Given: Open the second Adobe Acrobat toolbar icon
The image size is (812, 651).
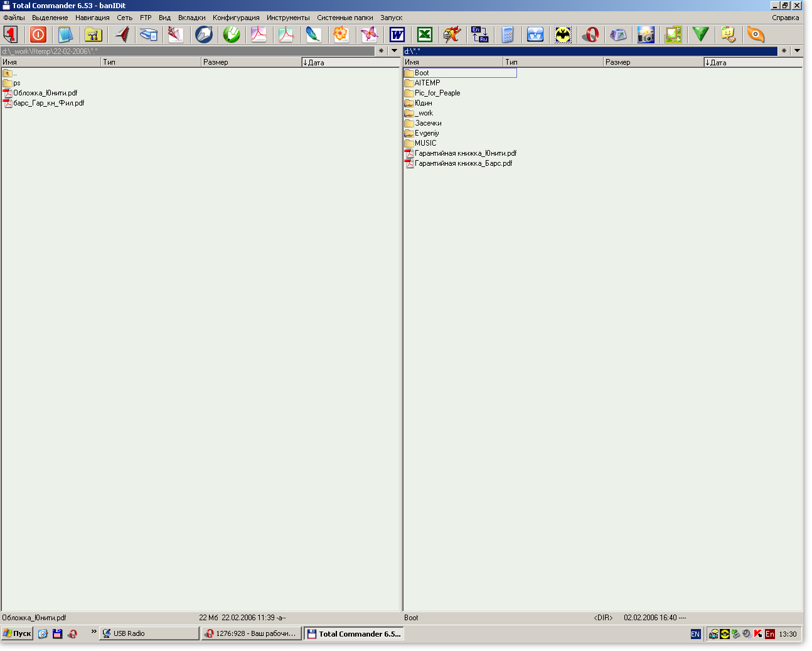Looking at the screenshot, I should 287,35.
